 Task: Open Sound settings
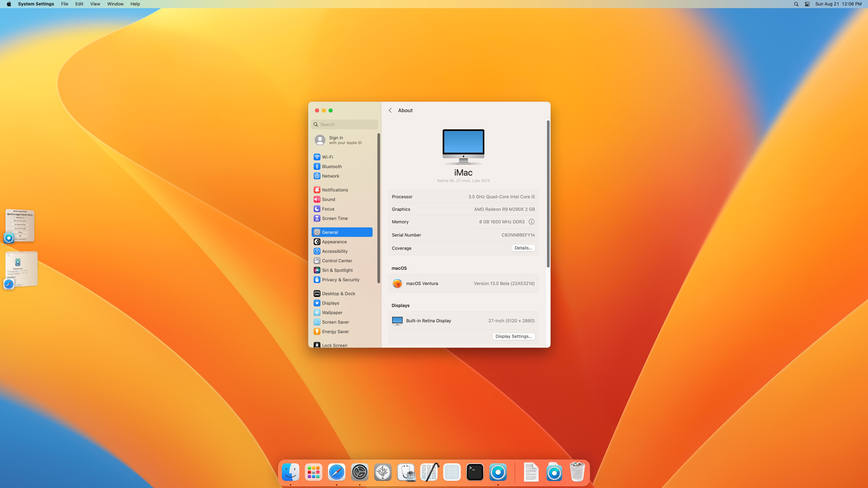(328, 199)
